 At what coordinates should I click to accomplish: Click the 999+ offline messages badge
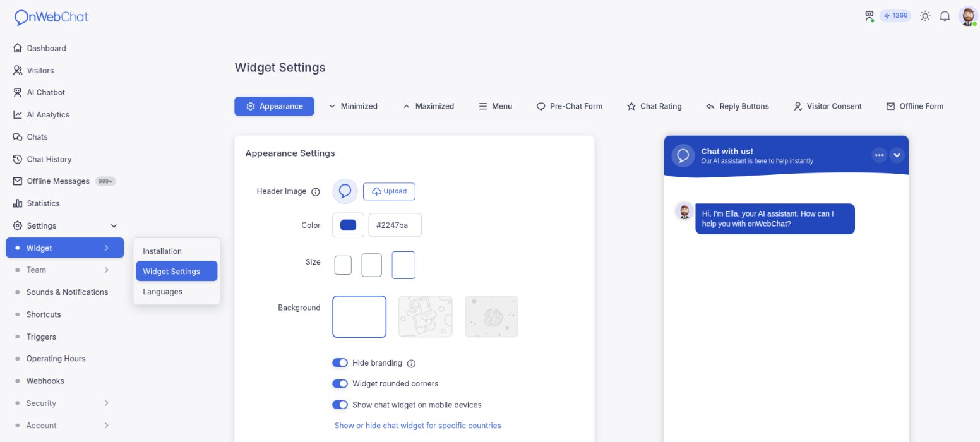(x=105, y=181)
